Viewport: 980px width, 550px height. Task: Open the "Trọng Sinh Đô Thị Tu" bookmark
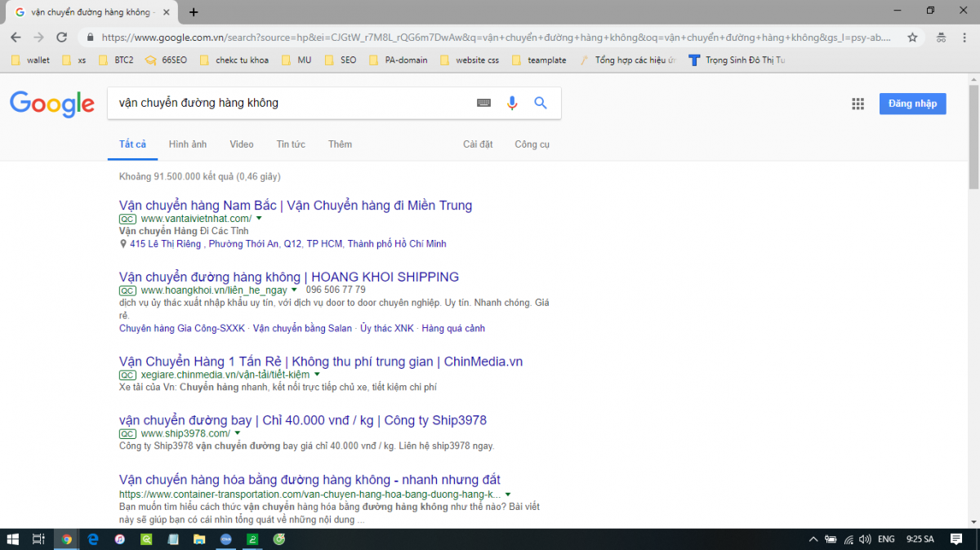click(737, 60)
